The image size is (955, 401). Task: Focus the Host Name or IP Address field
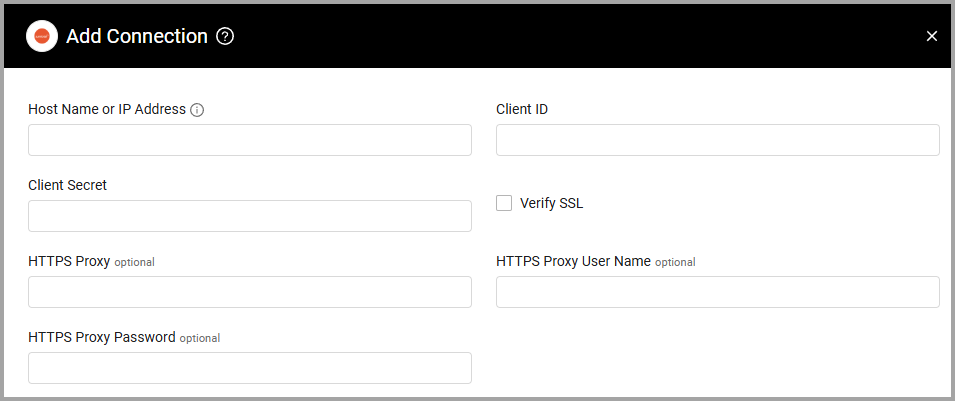[x=250, y=140]
